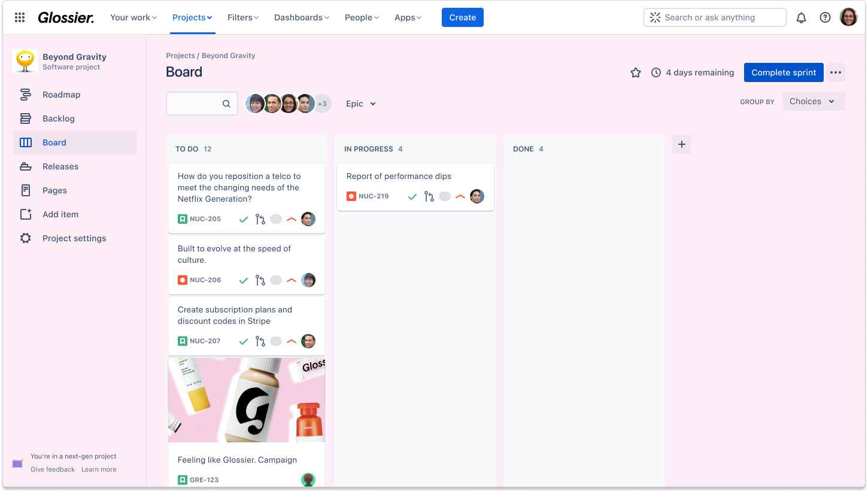868x492 pixels.
Task: Click the board search input box
Action: click(202, 104)
